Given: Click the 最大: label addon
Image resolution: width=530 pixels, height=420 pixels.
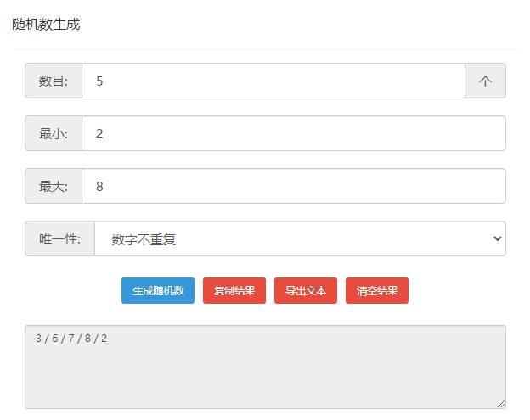Looking at the screenshot, I should coord(54,186).
